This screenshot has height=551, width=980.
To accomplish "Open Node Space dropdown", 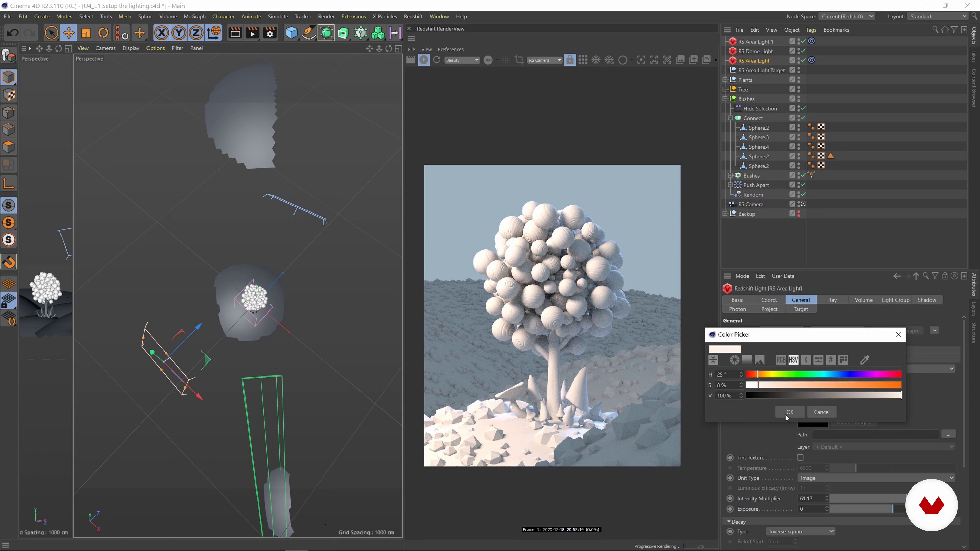I will (847, 16).
